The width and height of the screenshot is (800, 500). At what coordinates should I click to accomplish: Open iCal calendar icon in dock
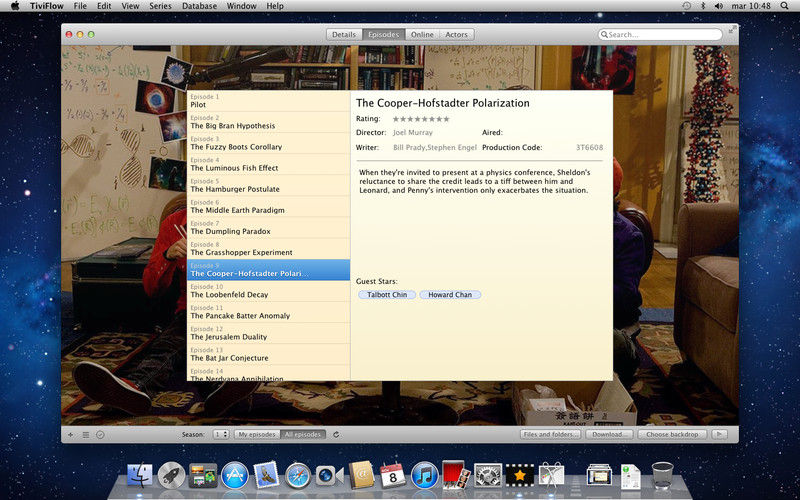click(393, 475)
